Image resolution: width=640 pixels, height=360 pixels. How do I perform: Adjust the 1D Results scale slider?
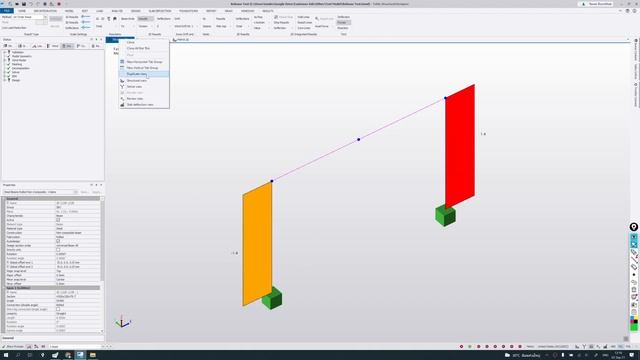click(x=85, y=17)
